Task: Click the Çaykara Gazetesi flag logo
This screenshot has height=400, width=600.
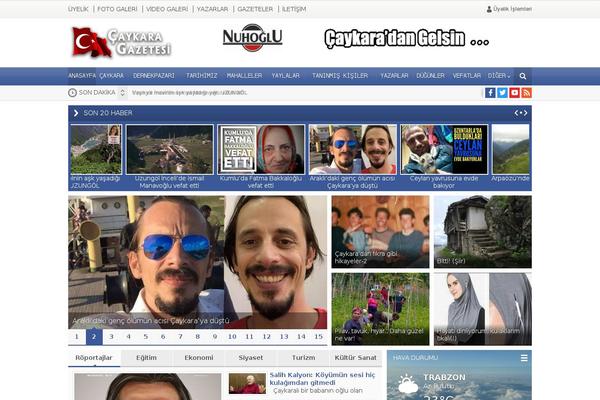Action: coord(121,42)
